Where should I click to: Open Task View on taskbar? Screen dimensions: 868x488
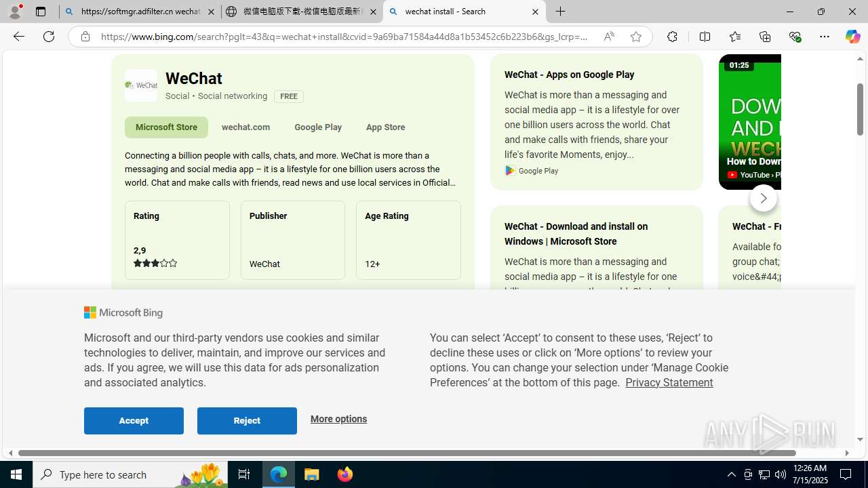pyautogui.click(x=244, y=474)
